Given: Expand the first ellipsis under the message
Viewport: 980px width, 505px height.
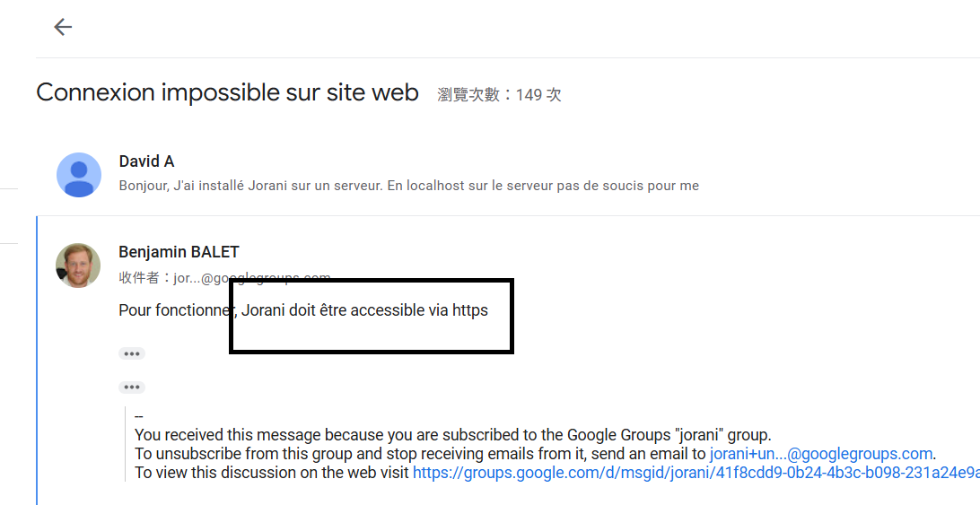Looking at the screenshot, I should point(132,353).
